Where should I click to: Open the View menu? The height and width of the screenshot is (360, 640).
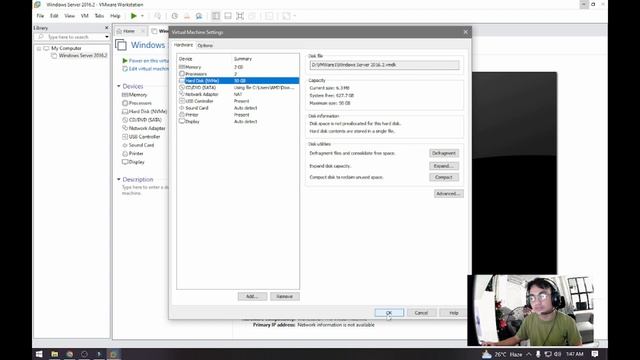click(69, 16)
